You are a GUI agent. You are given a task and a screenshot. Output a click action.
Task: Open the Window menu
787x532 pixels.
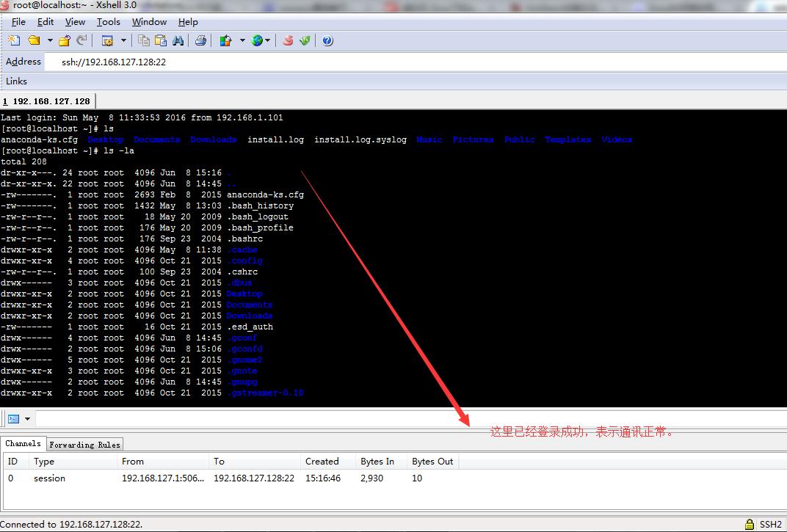[149, 22]
